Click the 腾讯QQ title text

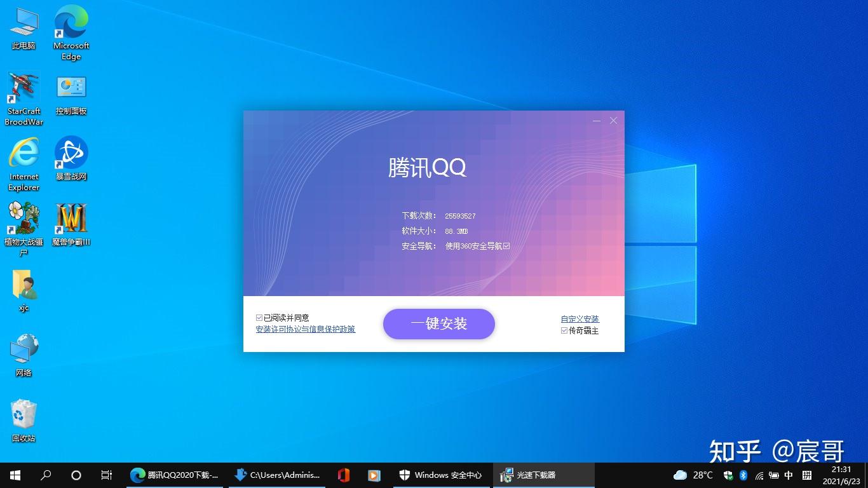[427, 168]
